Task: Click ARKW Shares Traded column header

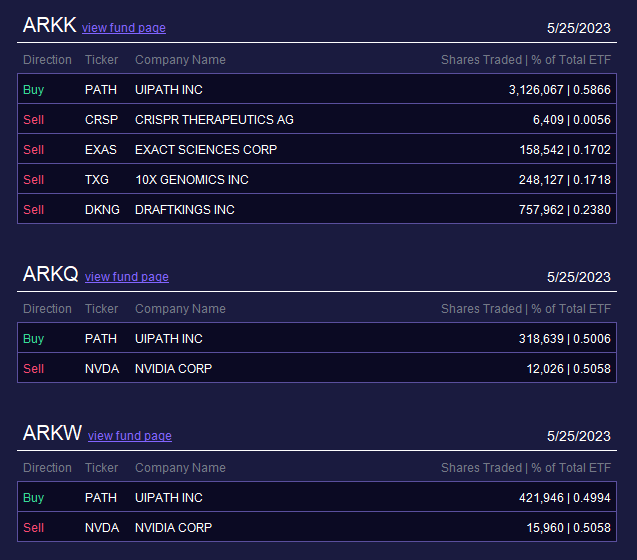Action: (526, 468)
